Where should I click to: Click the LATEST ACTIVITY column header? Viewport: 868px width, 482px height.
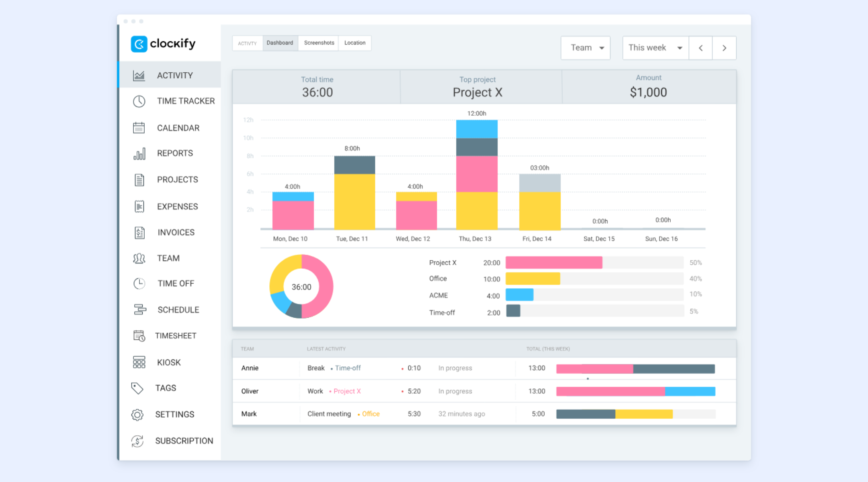click(326, 349)
